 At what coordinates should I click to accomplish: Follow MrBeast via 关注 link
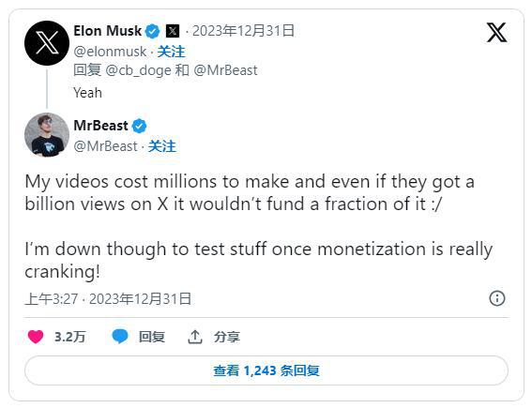pos(162,146)
